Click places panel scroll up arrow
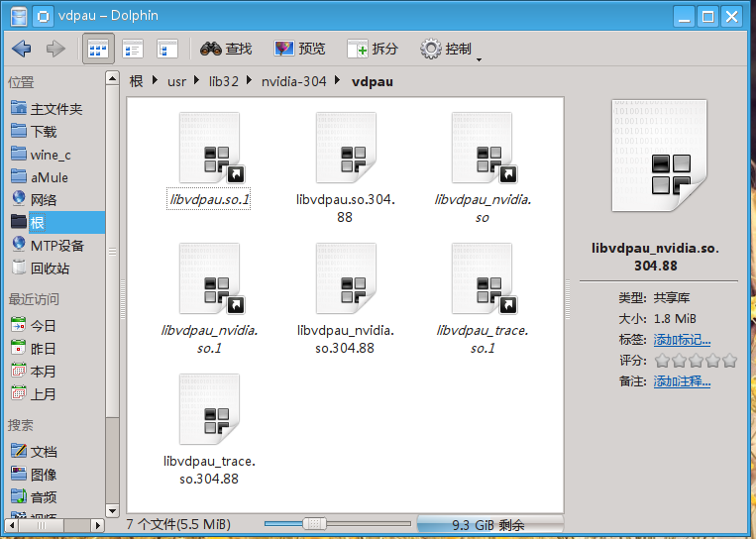This screenshot has height=539, width=756. click(112, 78)
